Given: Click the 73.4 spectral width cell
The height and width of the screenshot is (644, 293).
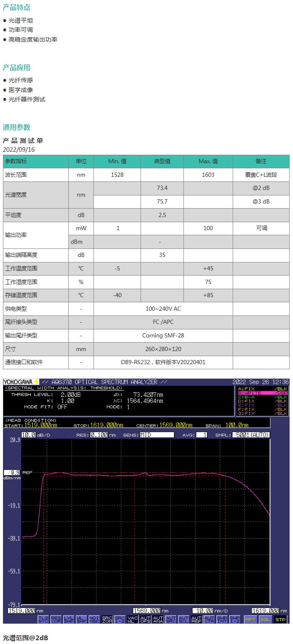Looking at the screenshot, I should tap(162, 188).
